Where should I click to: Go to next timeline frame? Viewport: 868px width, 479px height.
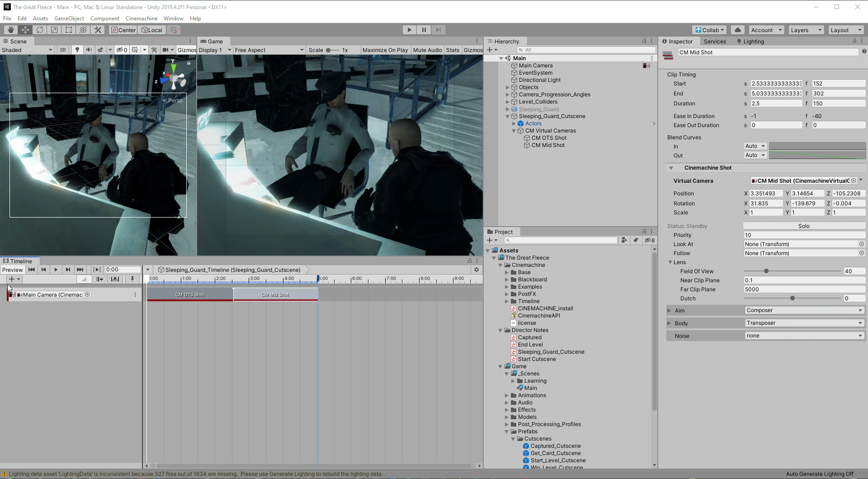[x=68, y=270]
